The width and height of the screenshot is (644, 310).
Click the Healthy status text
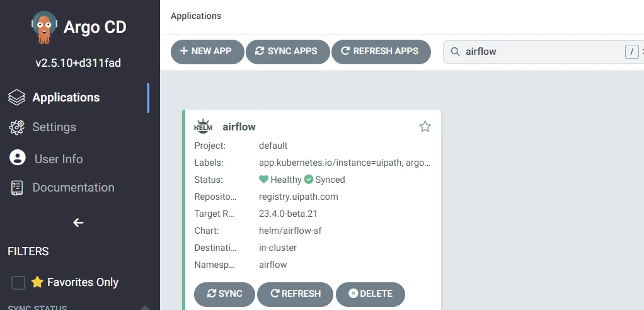pos(286,180)
